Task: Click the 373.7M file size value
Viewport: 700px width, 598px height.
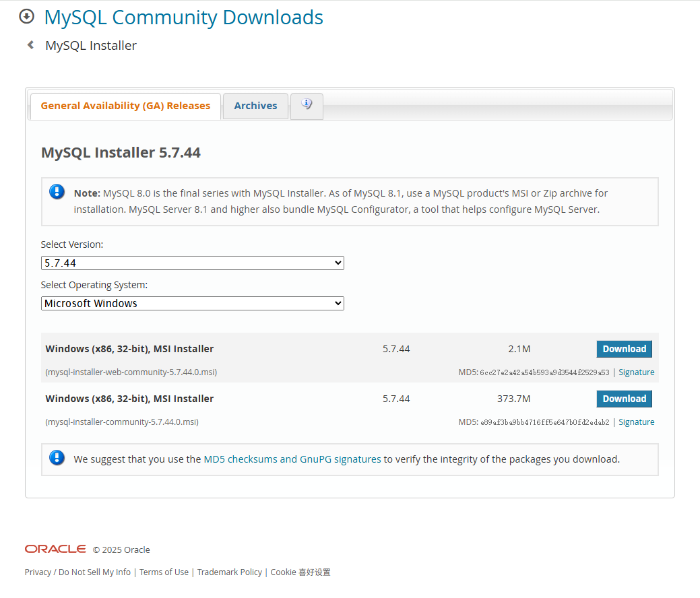Action: 514,399
